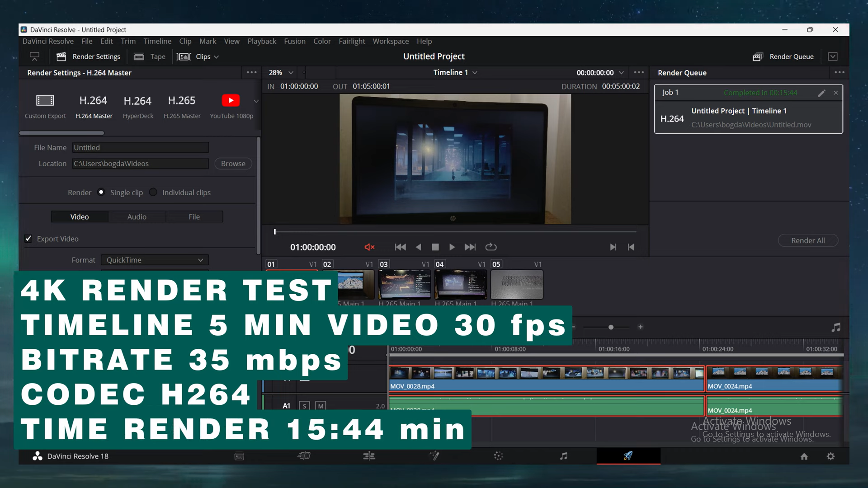This screenshot has height=488, width=868.
Task: Click the timeline audio note icon
Action: (x=836, y=327)
